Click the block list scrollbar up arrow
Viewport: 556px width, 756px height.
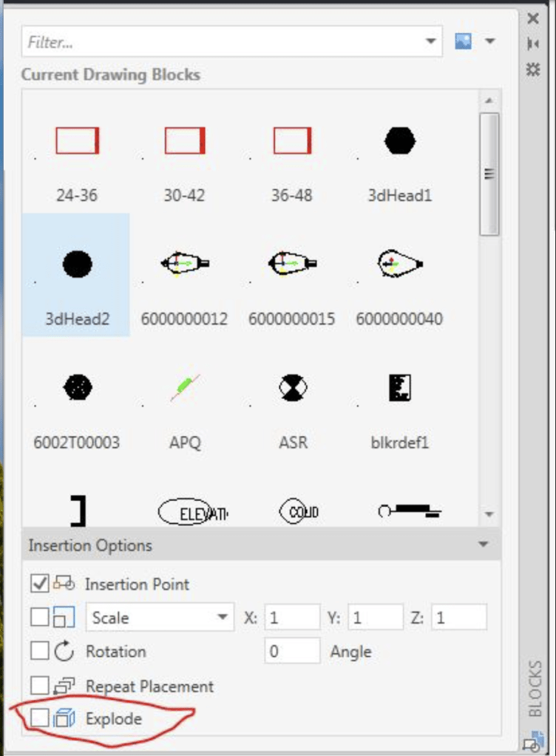coord(489,101)
